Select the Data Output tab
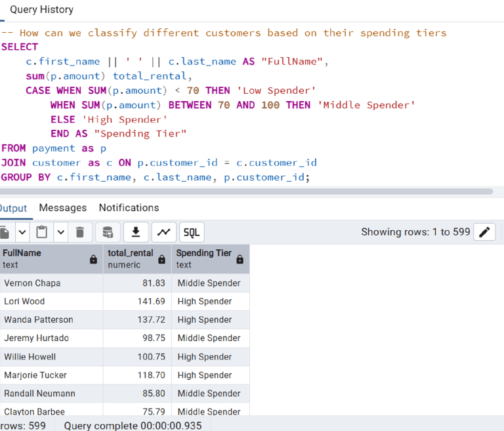This screenshot has height=431, width=504. point(13,207)
